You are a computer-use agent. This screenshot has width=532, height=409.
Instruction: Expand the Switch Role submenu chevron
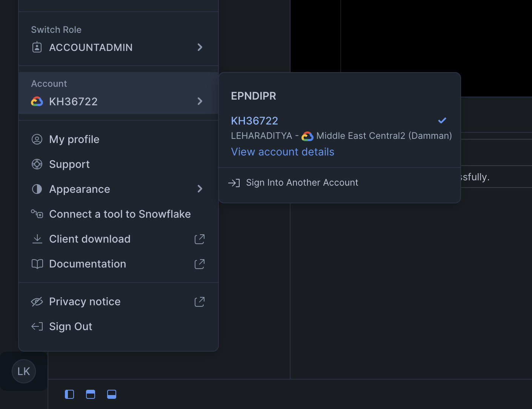point(200,47)
